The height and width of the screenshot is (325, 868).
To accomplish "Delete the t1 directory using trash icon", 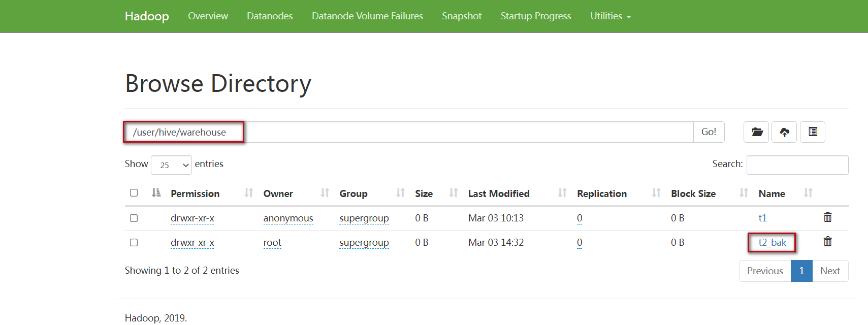I will click(x=827, y=217).
